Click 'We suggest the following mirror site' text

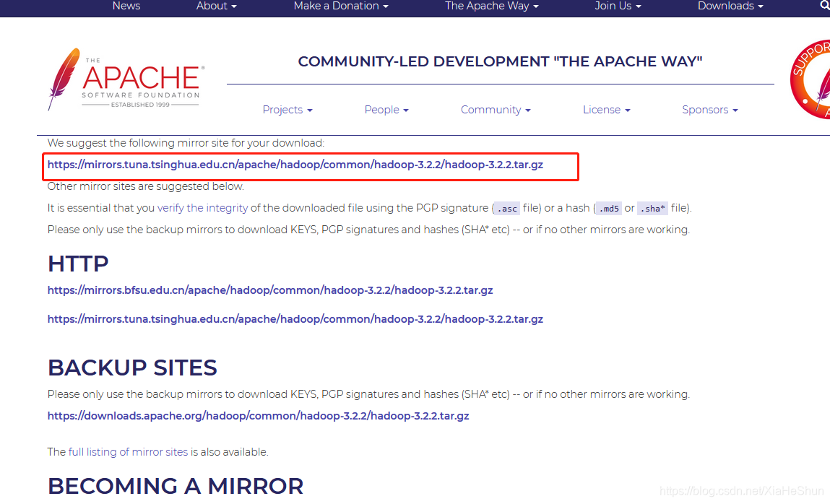point(186,143)
